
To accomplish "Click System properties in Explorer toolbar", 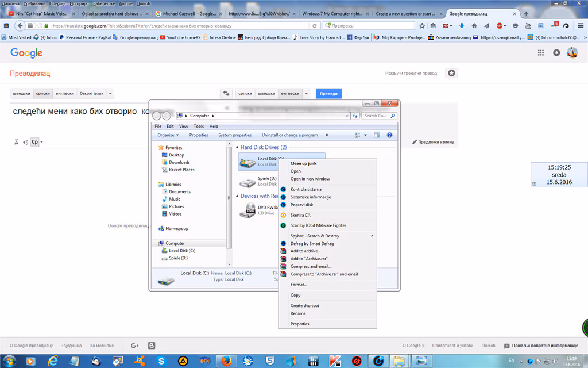I will (235, 135).
